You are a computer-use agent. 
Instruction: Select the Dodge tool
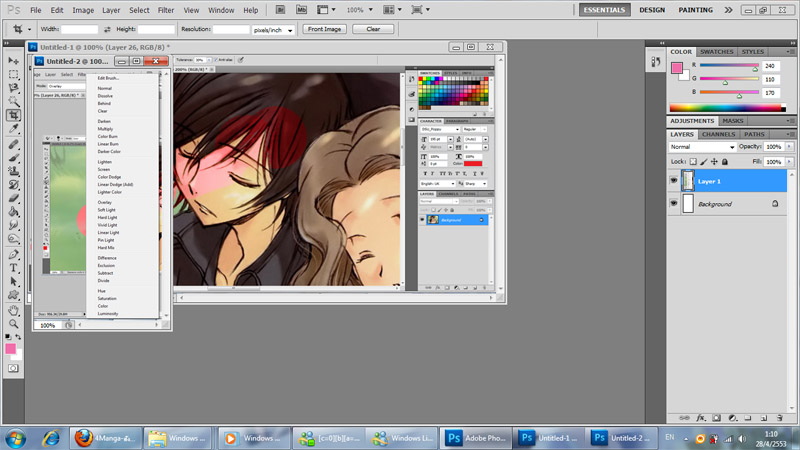pyautogui.click(x=13, y=239)
